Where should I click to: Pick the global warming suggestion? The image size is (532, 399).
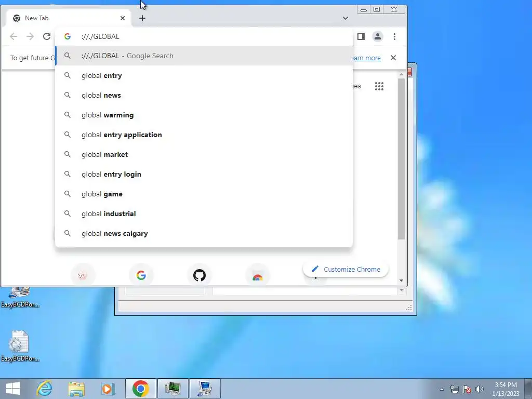click(204, 115)
